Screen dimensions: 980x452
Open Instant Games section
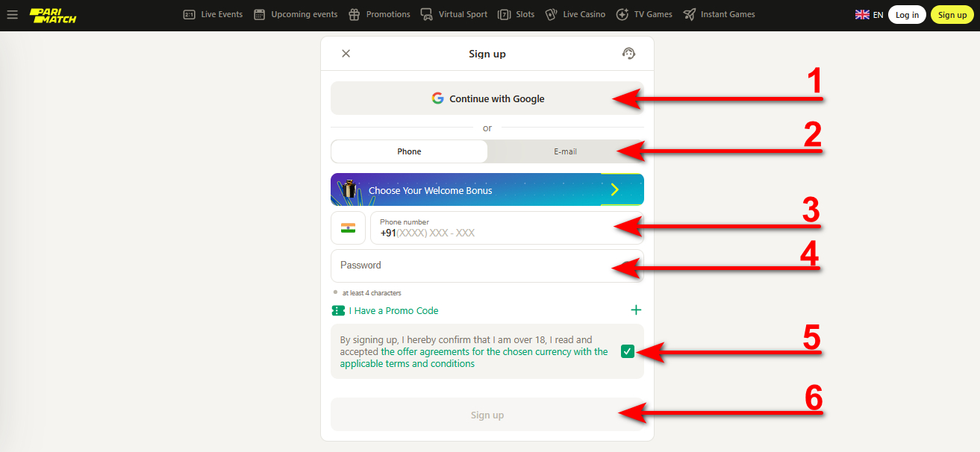pyautogui.click(x=720, y=14)
